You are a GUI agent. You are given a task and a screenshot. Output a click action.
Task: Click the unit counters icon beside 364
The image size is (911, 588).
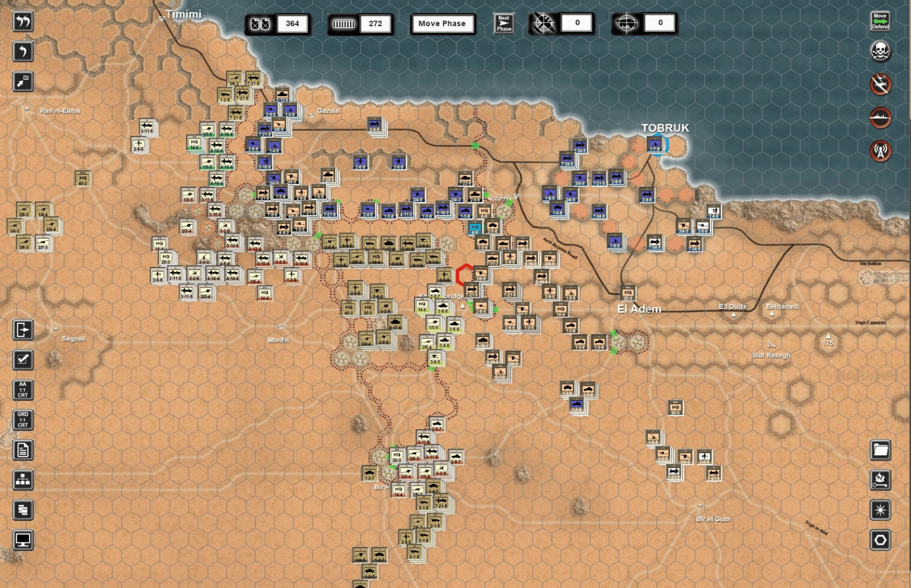pyautogui.click(x=260, y=24)
